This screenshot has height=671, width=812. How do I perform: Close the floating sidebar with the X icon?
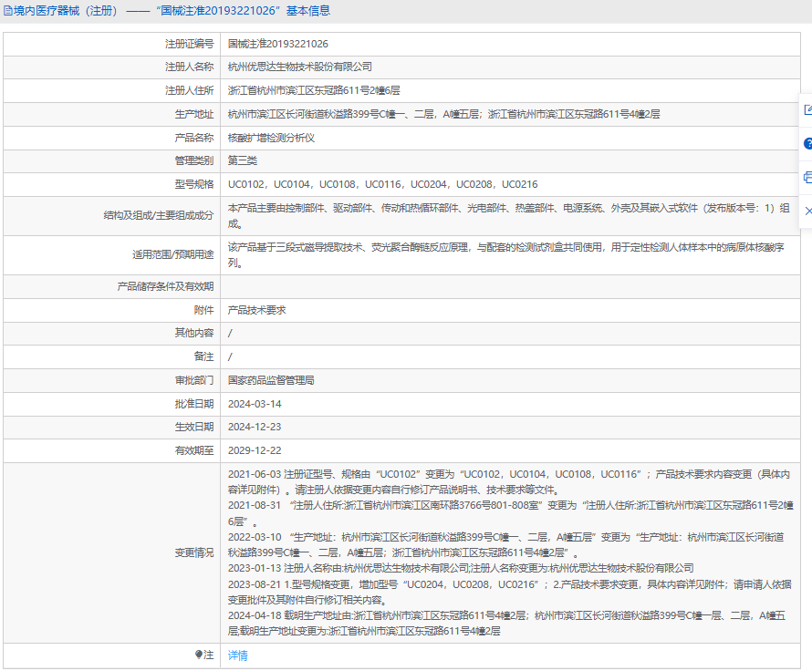(807, 212)
